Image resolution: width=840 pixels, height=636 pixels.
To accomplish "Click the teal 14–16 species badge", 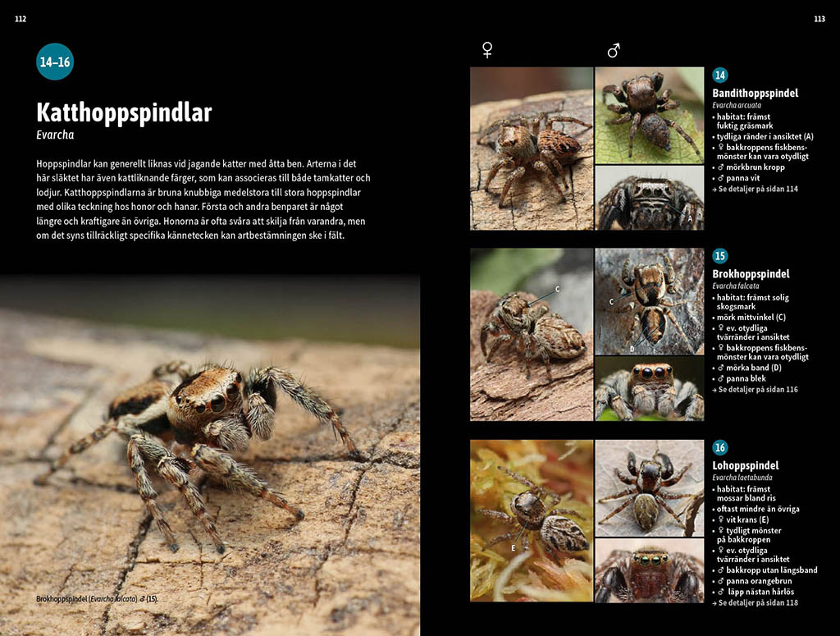I will (55, 62).
